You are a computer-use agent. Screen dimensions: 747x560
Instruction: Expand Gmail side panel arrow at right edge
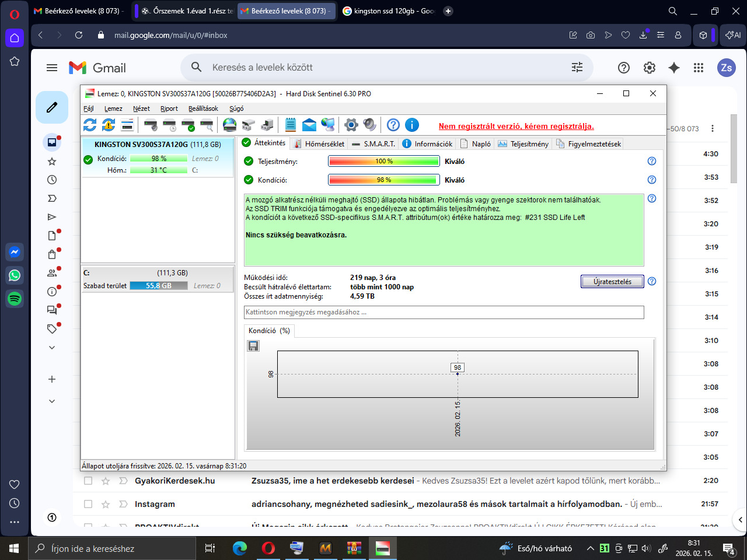[740, 519]
